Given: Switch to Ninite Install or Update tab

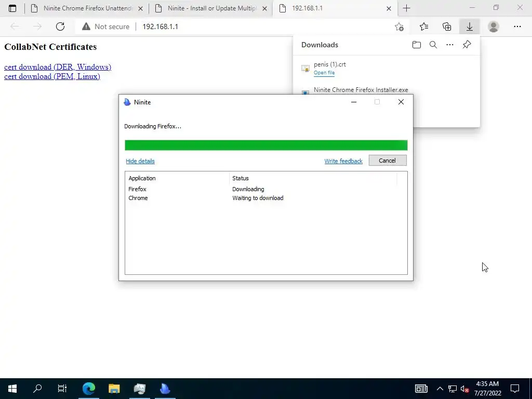Looking at the screenshot, I should point(211,8).
